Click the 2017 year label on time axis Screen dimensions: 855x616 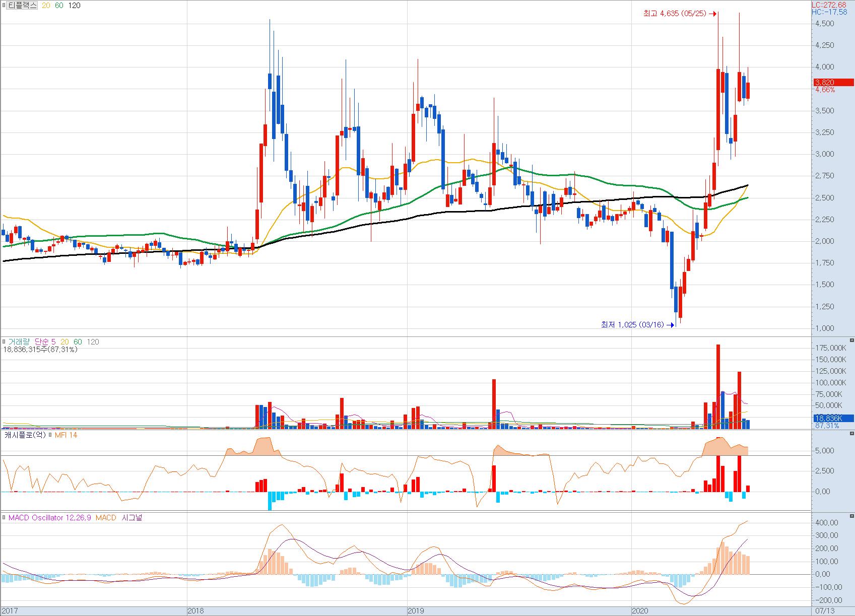(10, 611)
